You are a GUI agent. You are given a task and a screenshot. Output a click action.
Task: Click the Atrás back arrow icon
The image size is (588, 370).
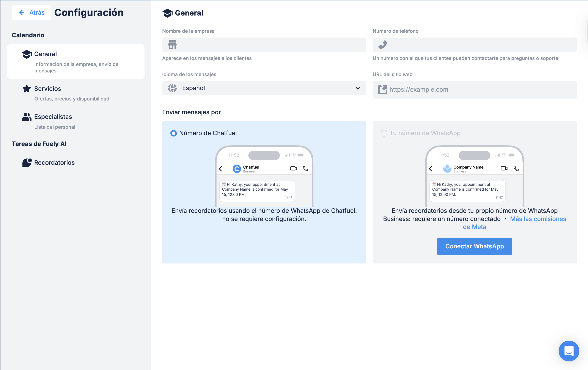(x=22, y=13)
